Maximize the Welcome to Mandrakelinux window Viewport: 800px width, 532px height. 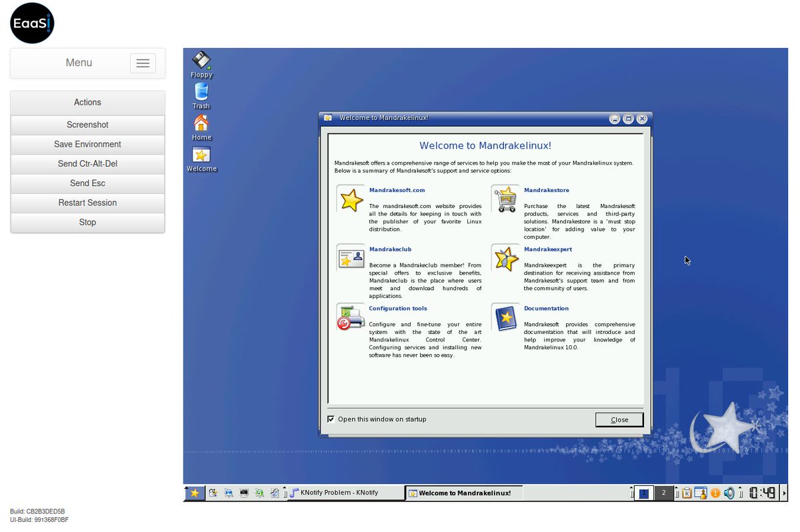628,119
